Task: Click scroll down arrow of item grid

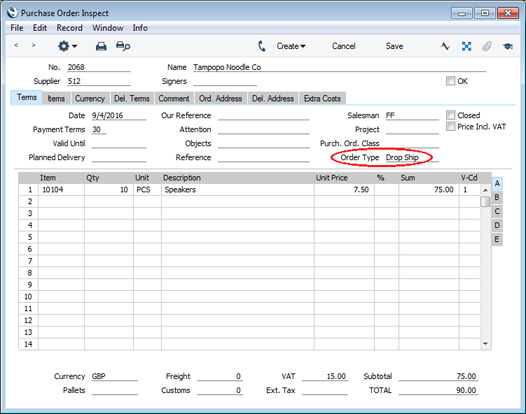Action: [485, 344]
